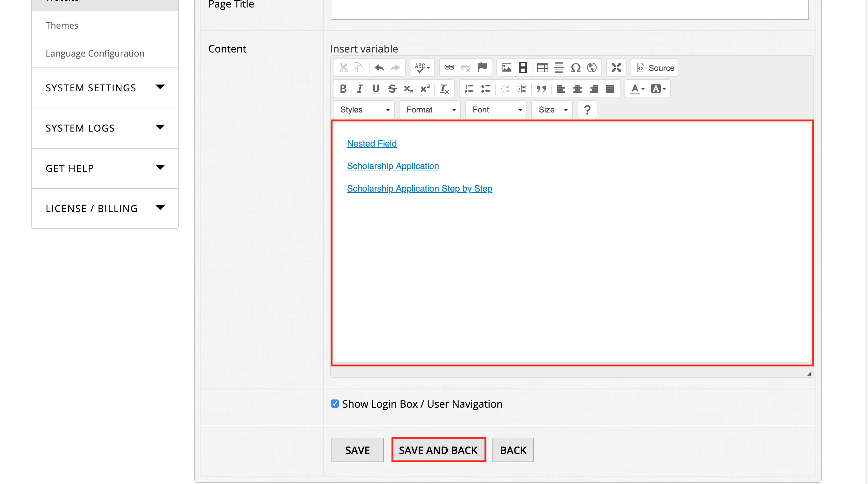This screenshot has width=868, height=484.
Task: Click the globe iframe icon
Action: point(592,68)
